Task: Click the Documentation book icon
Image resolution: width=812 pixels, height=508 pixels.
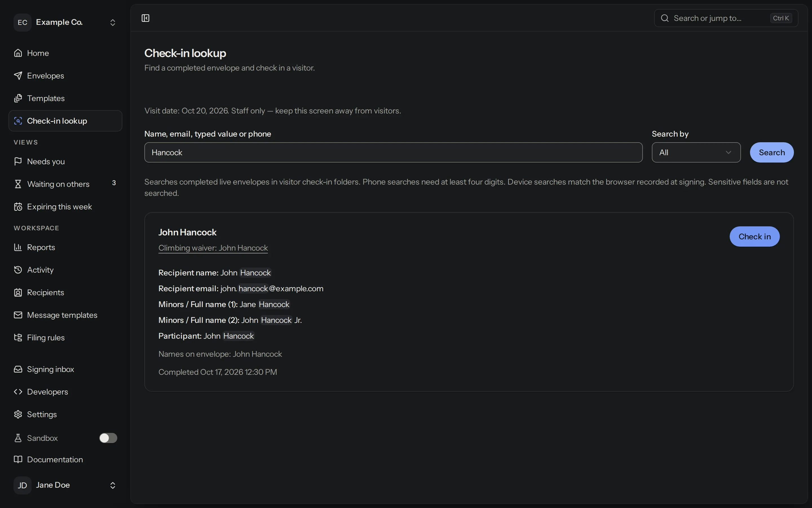Action: pyautogui.click(x=18, y=459)
